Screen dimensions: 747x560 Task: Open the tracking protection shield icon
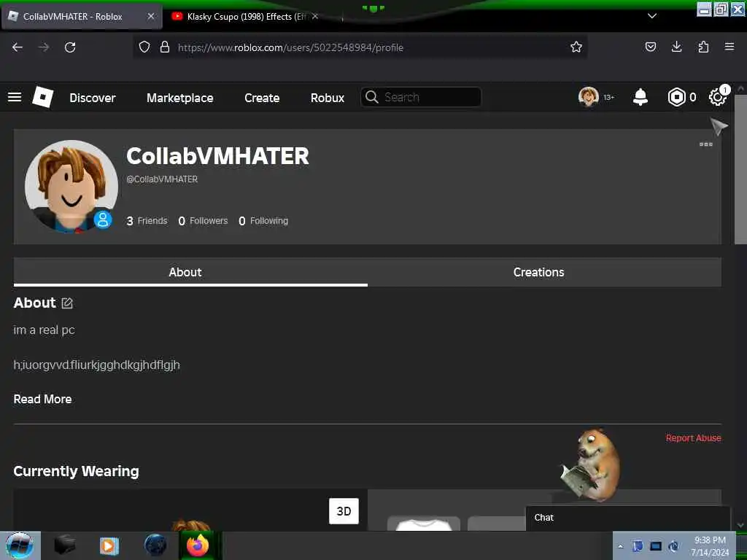[x=144, y=47]
